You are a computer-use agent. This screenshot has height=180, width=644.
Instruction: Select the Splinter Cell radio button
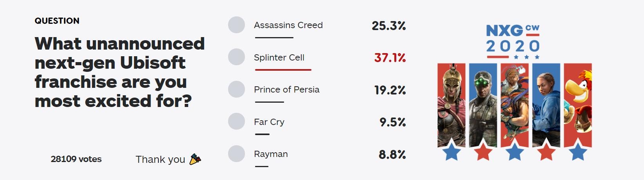coord(236,57)
